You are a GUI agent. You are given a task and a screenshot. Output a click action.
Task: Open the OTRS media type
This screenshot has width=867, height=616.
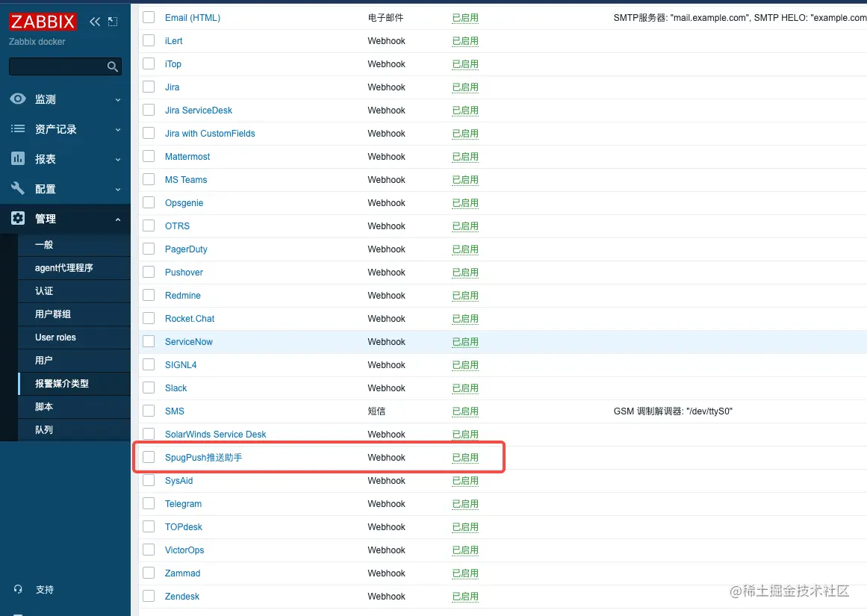(x=177, y=226)
